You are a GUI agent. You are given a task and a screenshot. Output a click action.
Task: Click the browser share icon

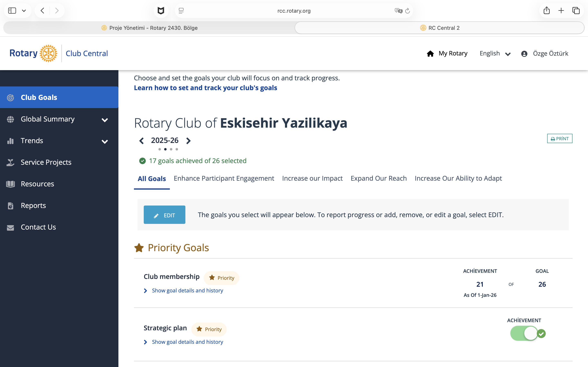click(x=546, y=11)
